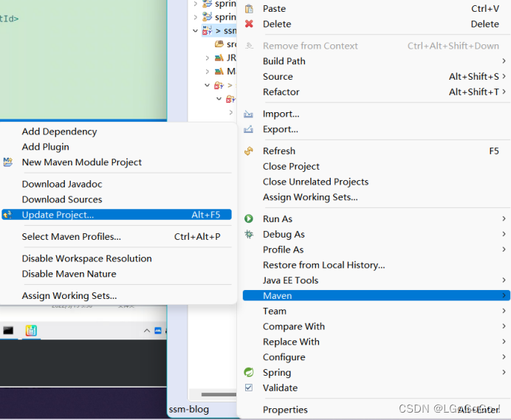511x420 pixels.
Task: Click the Import icon
Action: pyautogui.click(x=248, y=114)
